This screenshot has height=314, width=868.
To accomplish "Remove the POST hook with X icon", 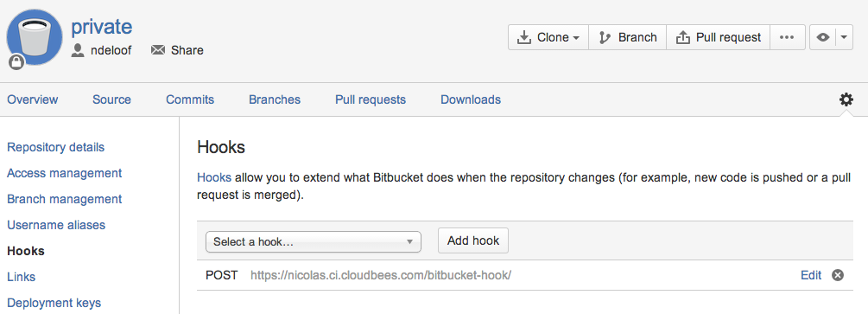I will (838, 275).
